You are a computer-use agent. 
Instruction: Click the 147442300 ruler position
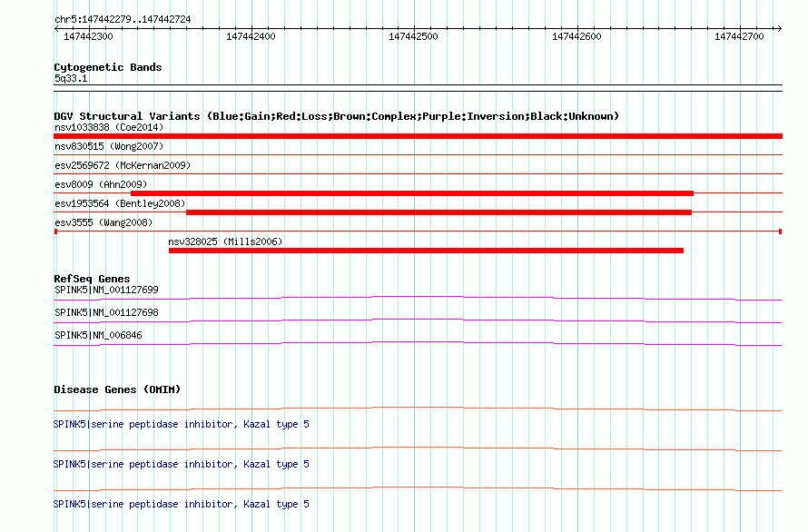pyautogui.click(x=88, y=36)
